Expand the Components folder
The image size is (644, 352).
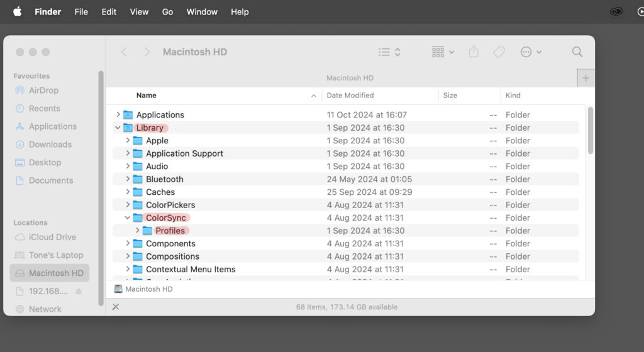click(x=127, y=243)
